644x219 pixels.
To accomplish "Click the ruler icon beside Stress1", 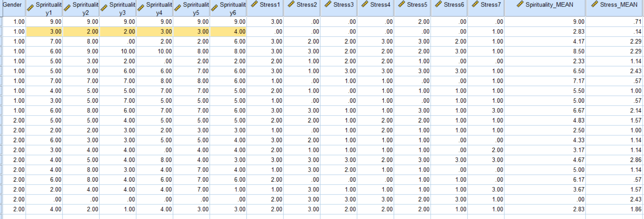I will [x=254, y=4].
